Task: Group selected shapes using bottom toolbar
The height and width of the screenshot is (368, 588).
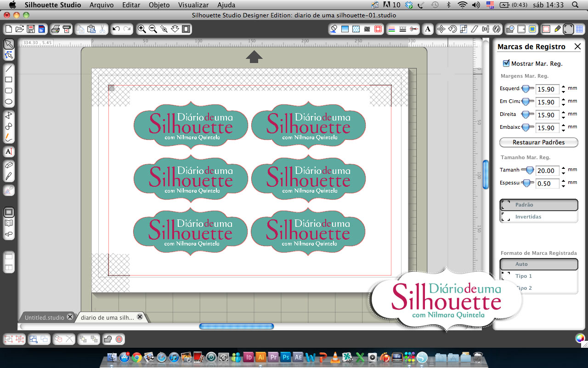Action: point(9,339)
